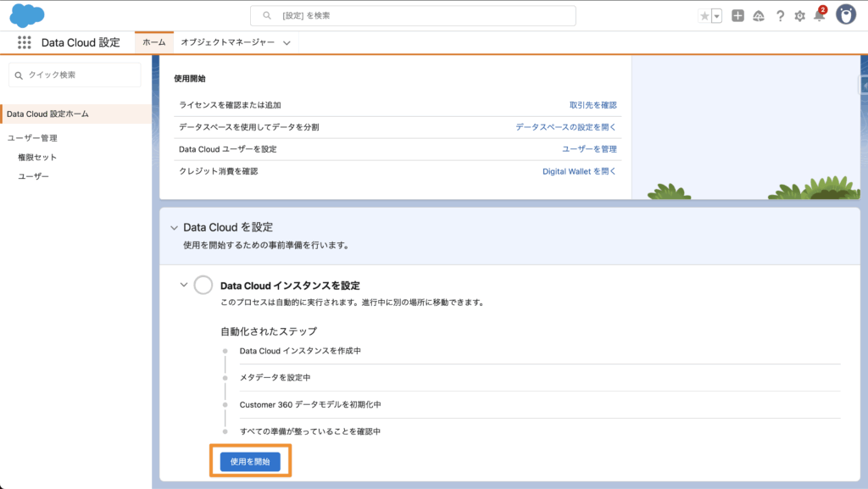
Task: Click the Salesforce guidance cloud icon
Action: coord(759,16)
